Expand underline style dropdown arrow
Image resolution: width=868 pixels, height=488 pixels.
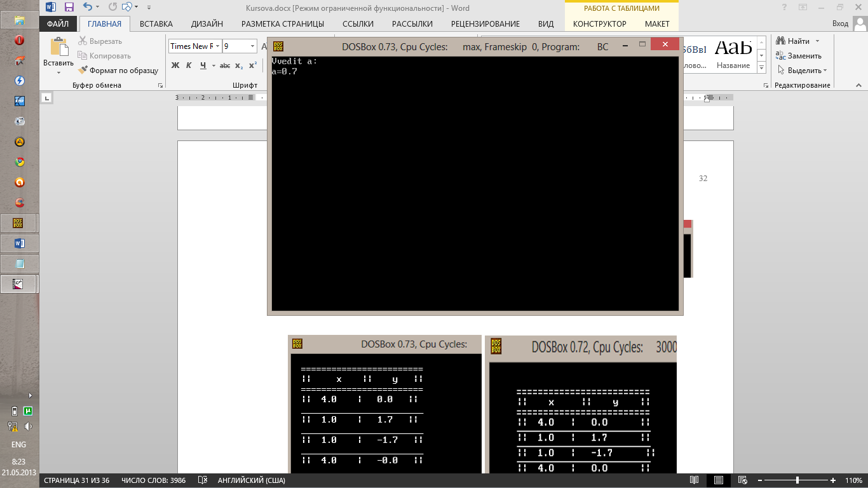coord(214,65)
